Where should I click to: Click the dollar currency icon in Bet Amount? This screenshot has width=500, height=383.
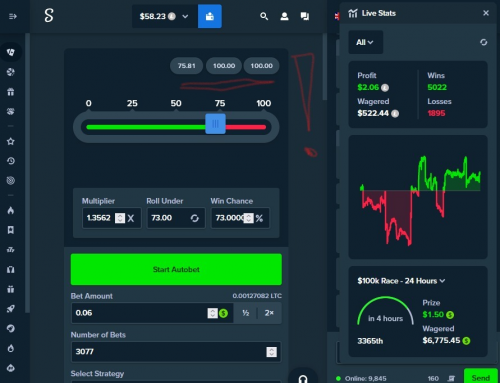224,313
